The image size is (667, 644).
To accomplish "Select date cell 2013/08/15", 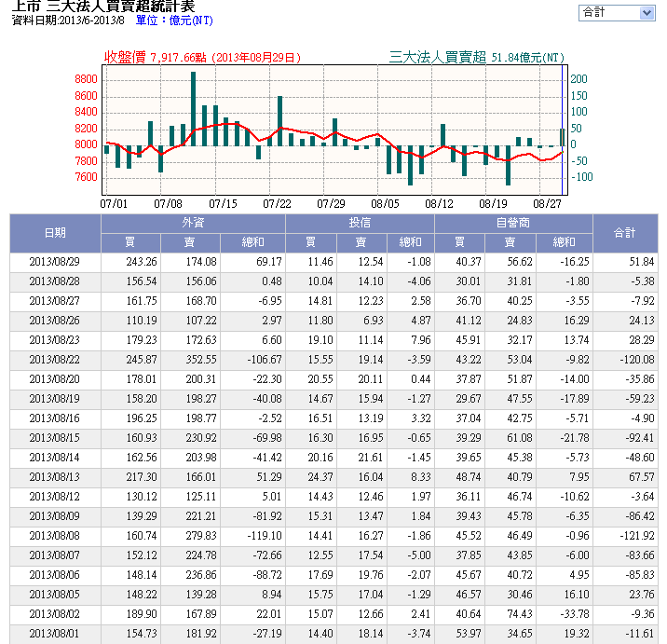I will [x=54, y=438].
